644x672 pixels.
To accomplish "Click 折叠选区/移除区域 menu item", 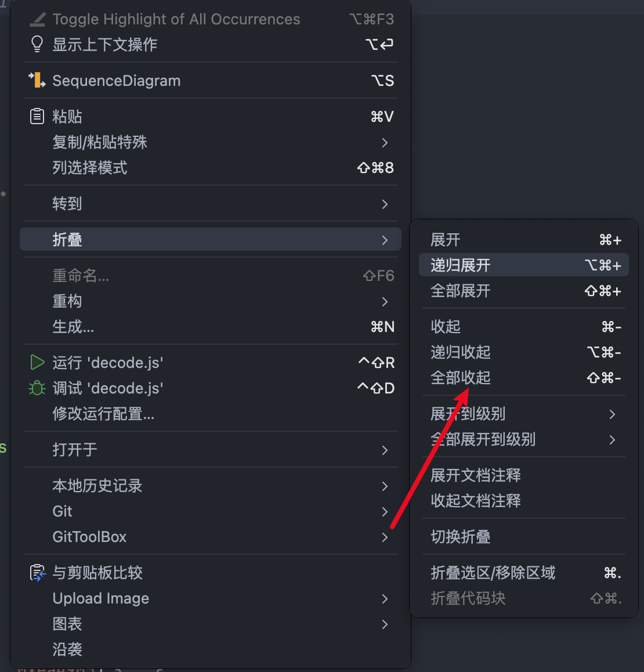I will [493, 573].
